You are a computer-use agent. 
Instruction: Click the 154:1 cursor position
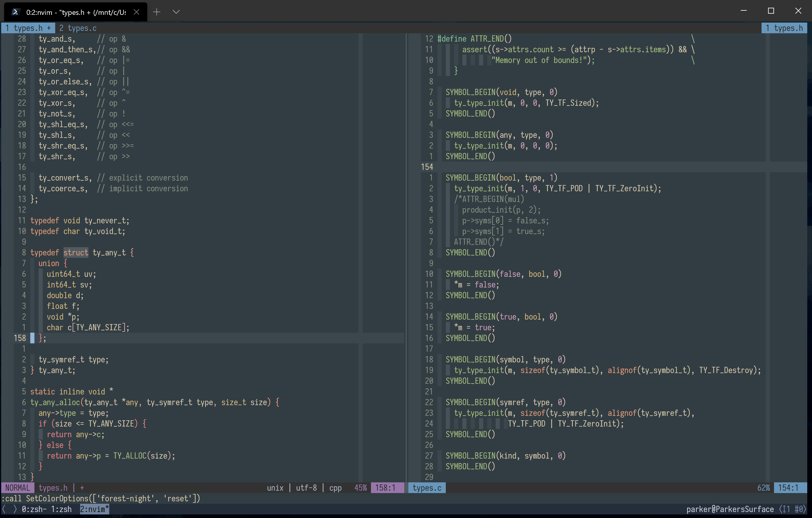[790, 488]
